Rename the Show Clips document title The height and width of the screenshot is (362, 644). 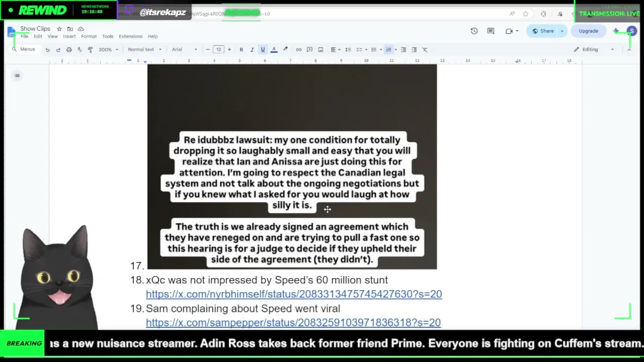(x=35, y=29)
